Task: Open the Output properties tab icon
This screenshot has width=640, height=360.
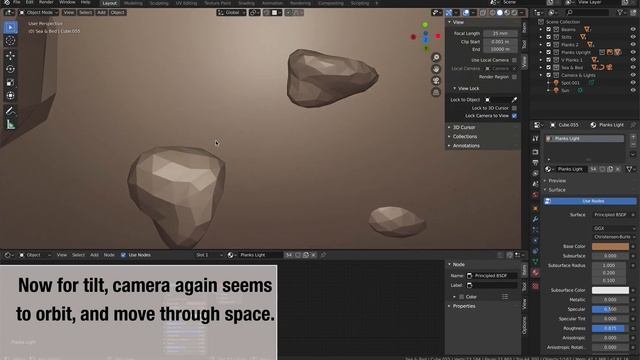Action: pos(535,163)
